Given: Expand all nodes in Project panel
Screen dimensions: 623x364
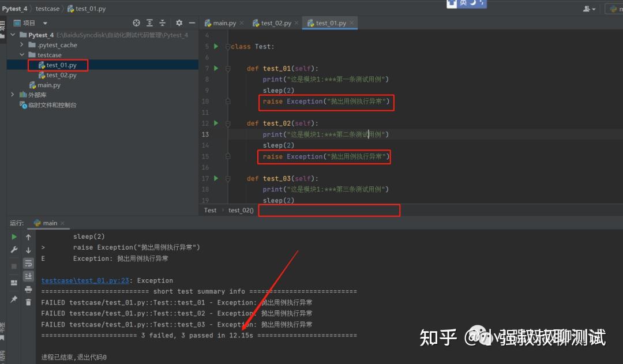Looking at the screenshot, I should 149,23.
